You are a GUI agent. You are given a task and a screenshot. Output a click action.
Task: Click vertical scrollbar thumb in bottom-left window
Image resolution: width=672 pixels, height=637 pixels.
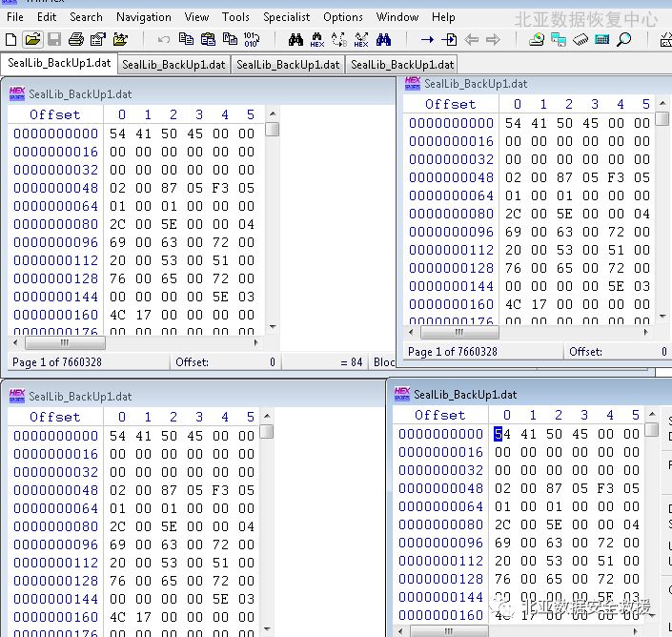pos(267,431)
